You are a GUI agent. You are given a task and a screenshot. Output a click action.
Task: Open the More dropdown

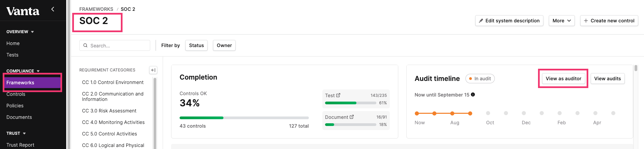[562, 21]
